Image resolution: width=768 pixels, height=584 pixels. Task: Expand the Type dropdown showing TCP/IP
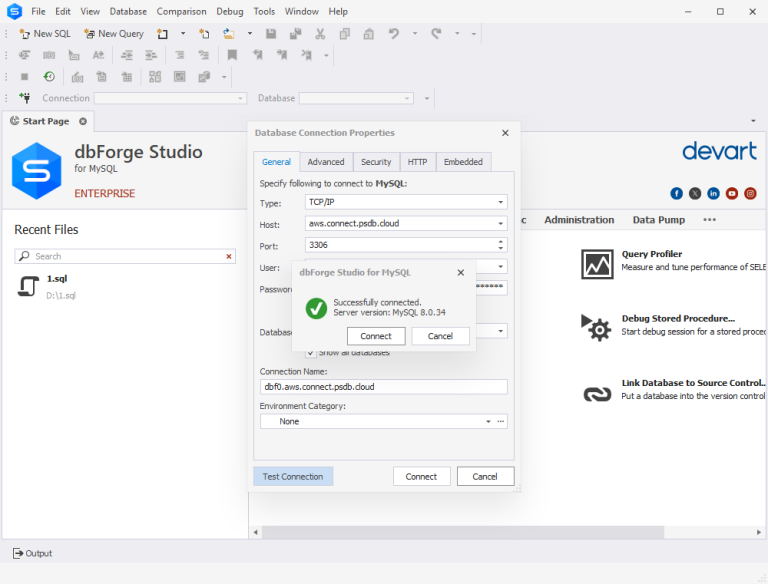[501, 202]
